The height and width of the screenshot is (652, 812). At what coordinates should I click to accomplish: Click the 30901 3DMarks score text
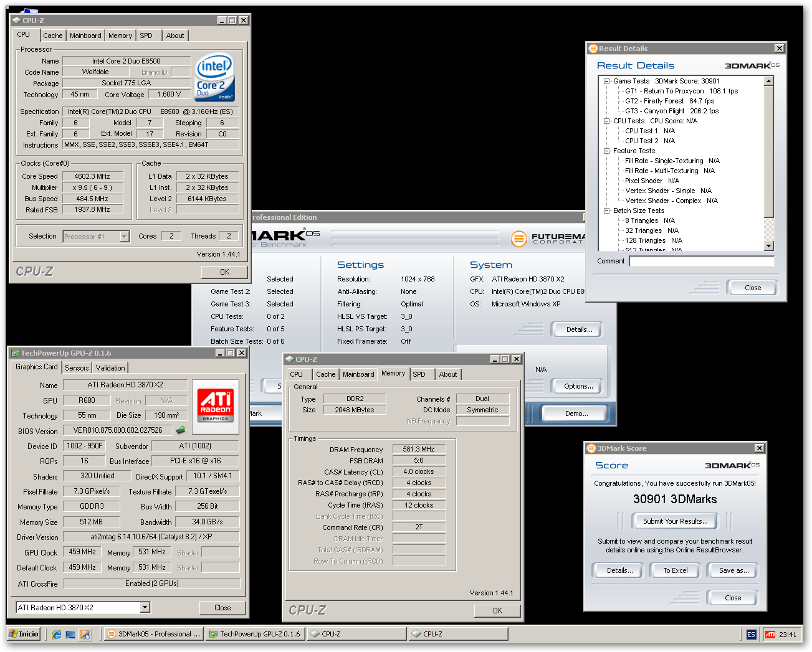pyautogui.click(x=675, y=499)
